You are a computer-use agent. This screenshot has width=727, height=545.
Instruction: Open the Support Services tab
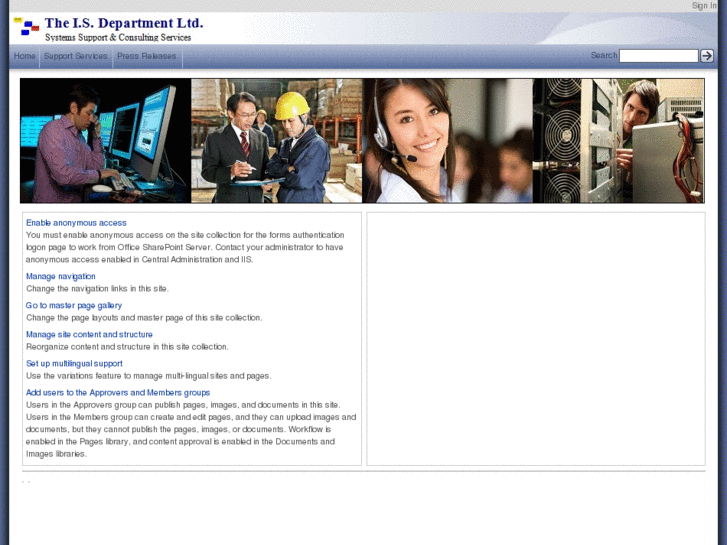pos(76,56)
